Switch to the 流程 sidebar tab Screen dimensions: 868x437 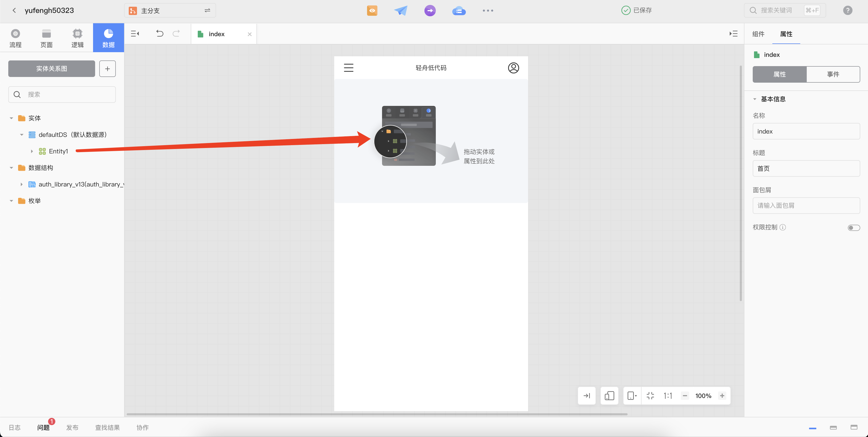point(16,38)
